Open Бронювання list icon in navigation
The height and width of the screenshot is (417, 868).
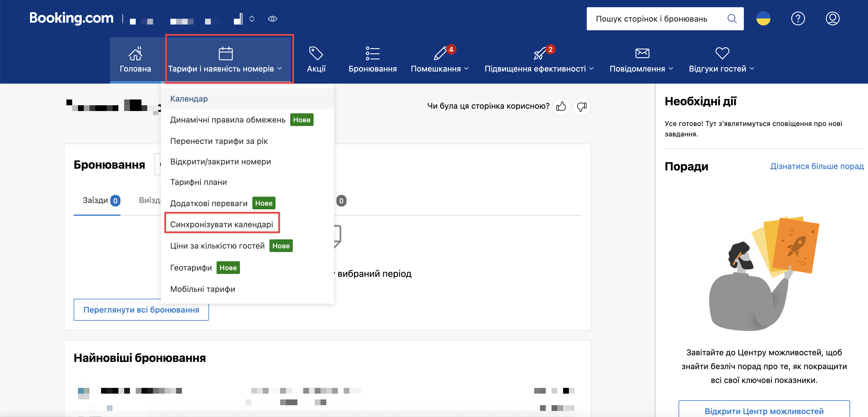372,59
